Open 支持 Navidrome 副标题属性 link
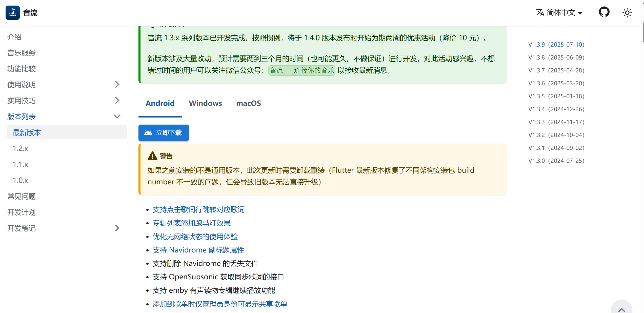Viewport: 644px width, 313px height. 198,250
